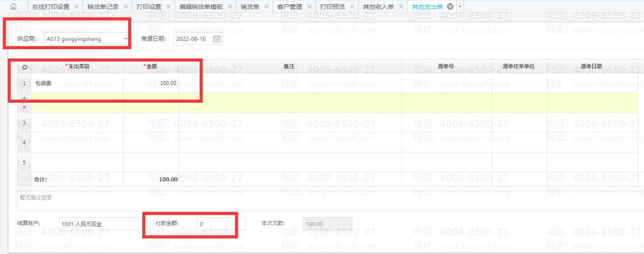Open the calendar picker for 单据日期
Screen dimensions: 644x254
[217, 39]
